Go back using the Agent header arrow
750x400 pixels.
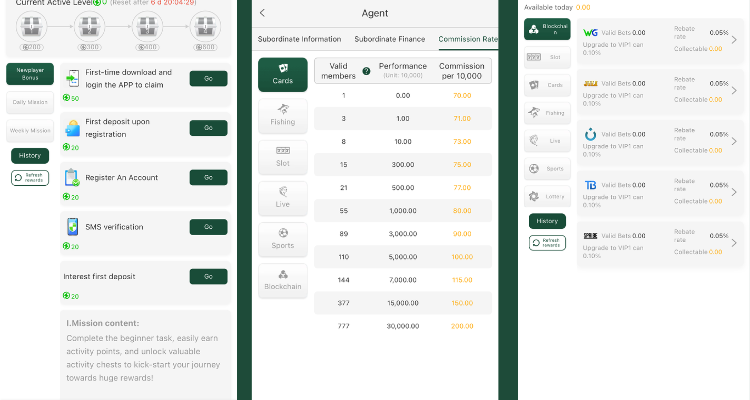(x=262, y=13)
